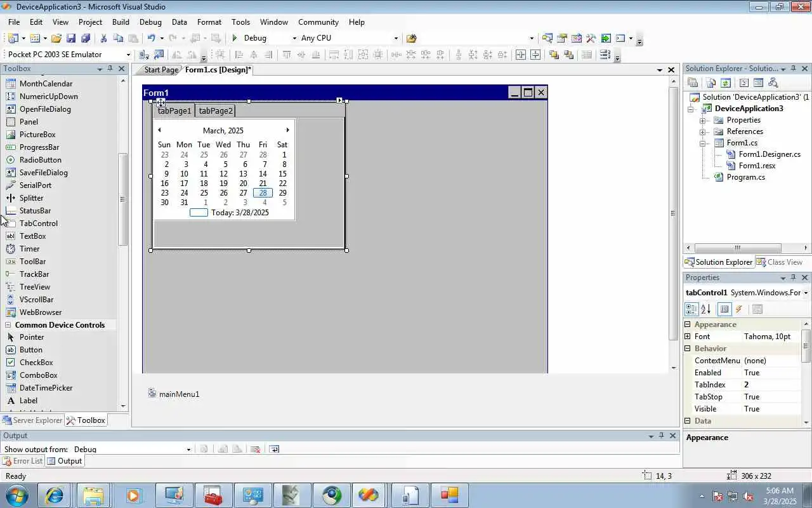Select Program.cs in Solution Explorer

click(x=745, y=177)
